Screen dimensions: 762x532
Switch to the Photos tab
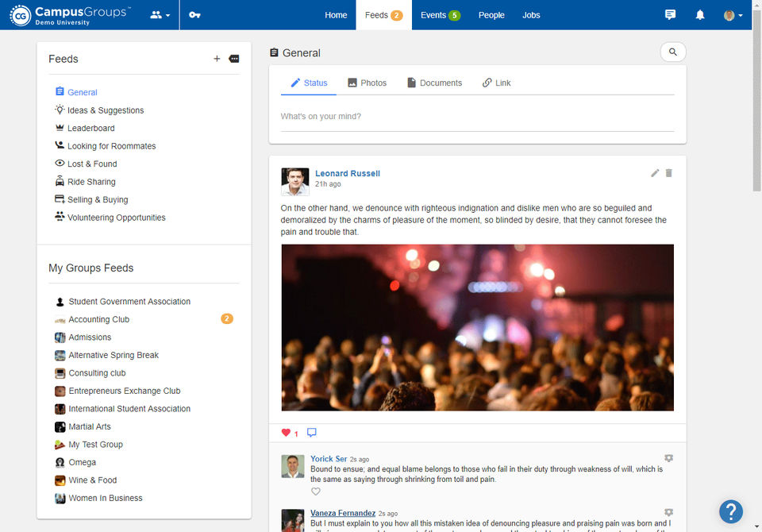pos(368,83)
